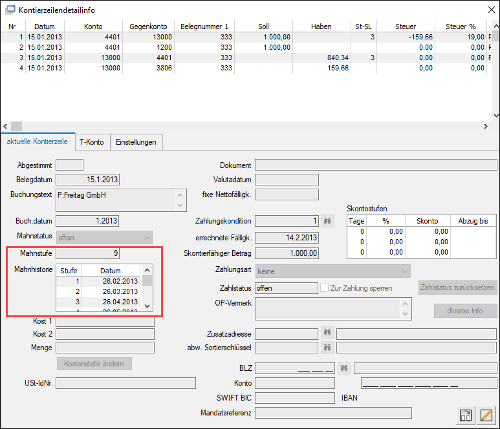Click the Mandatsreferenz input field
The image size is (500, 429).
[333, 413]
